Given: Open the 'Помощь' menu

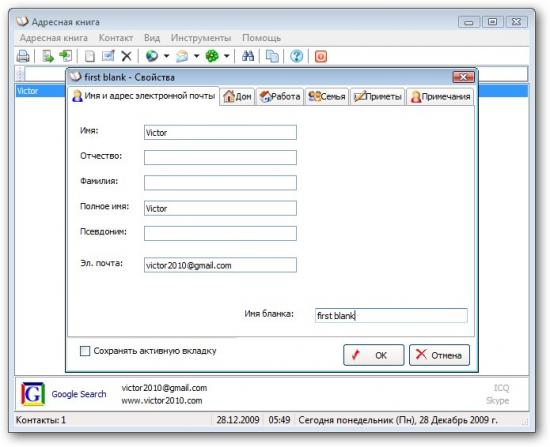Looking at the screenshot, I should 261,38.
